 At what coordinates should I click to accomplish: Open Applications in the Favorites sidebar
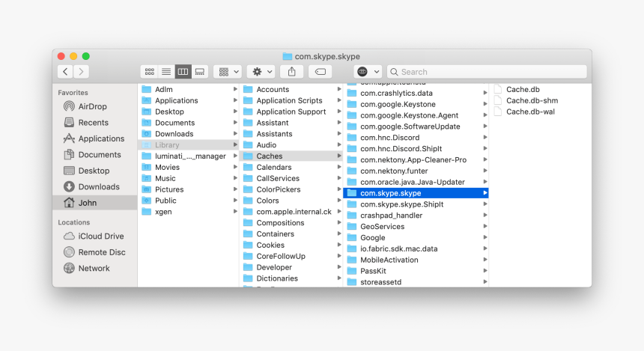coord(94,138)
